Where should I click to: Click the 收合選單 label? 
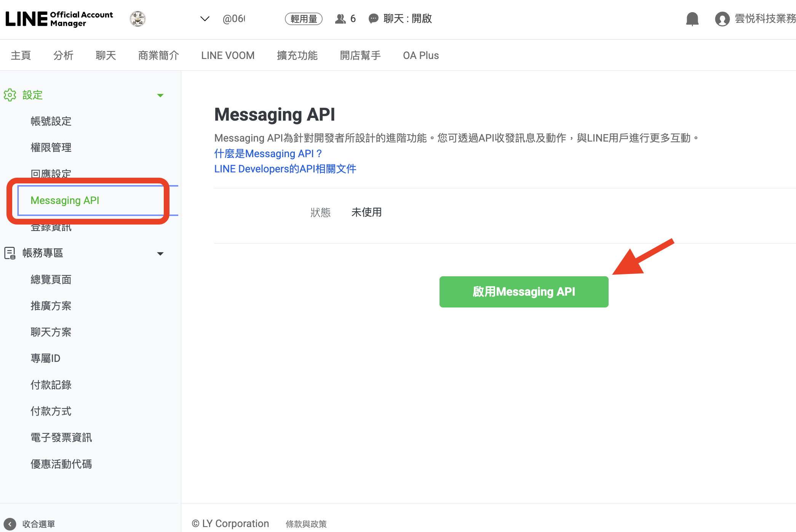38,524
